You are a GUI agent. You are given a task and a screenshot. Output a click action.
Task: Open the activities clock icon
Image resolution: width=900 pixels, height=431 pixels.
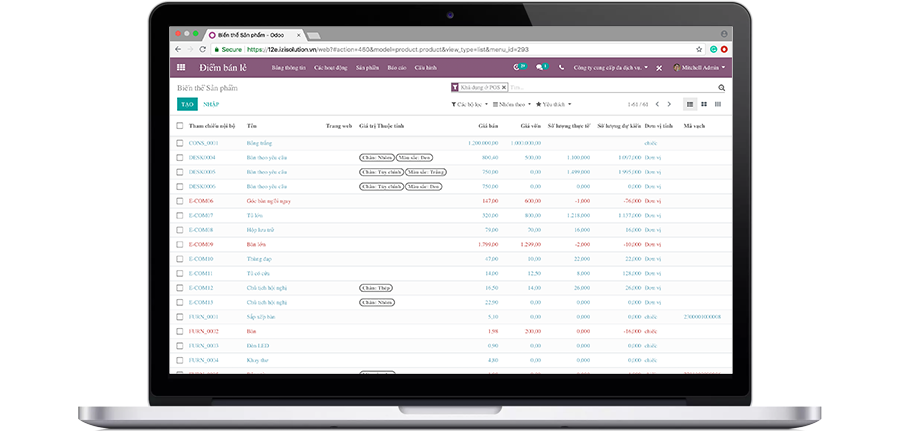coord(518,68)
